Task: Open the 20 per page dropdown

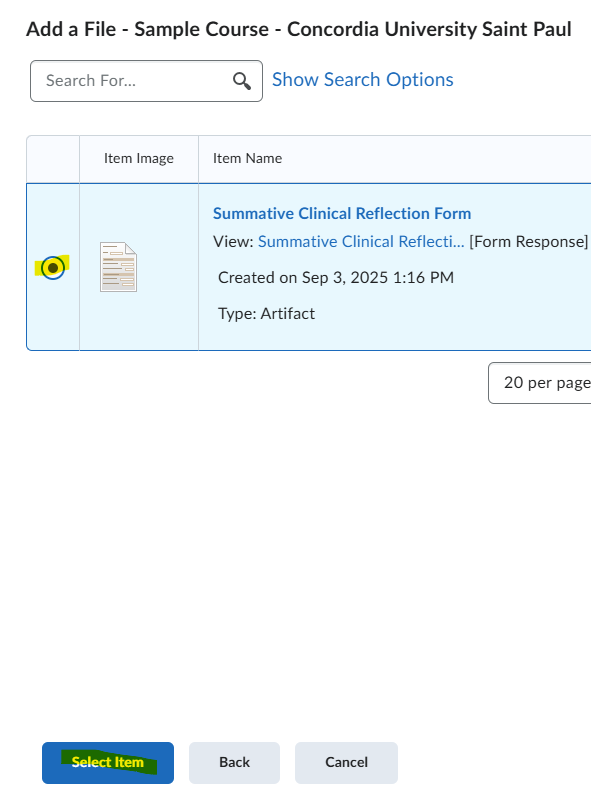Action: pyautogui.click(x=539, y=383)
